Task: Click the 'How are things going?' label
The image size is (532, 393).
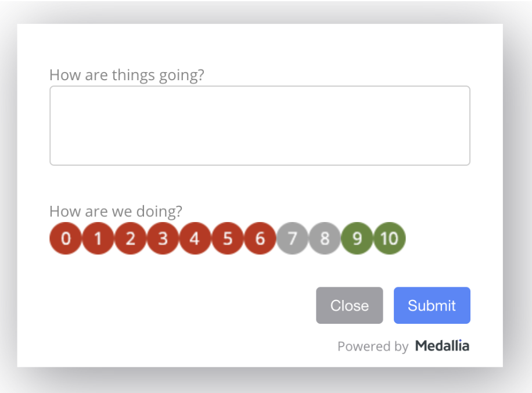Action: (127, 75)
